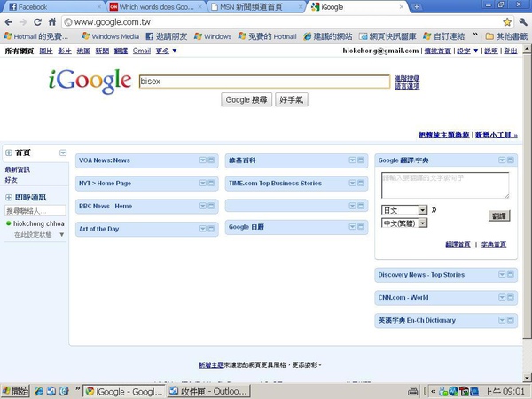Open Discovery News - Top Stories menu arrow
Screen dimensions: 532x399
[502, 274]
